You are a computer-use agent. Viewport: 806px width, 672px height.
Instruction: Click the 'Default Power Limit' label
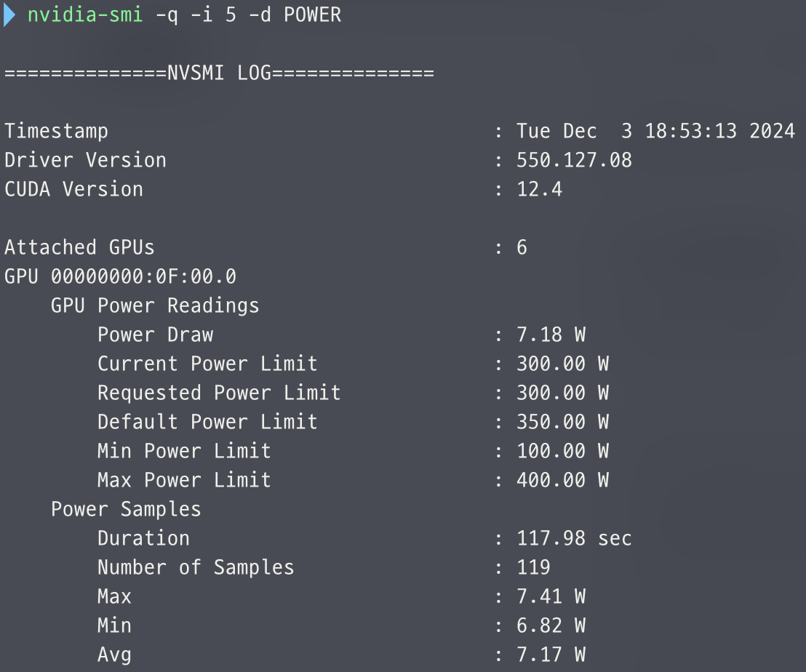tap(207, 422)
